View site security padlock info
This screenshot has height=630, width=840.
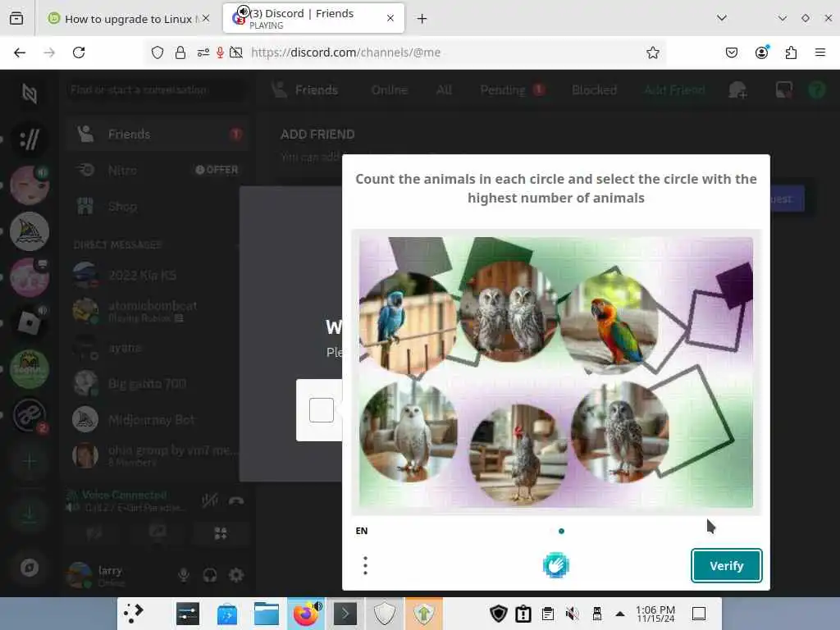pyautogui.click(x=180, y=52)
